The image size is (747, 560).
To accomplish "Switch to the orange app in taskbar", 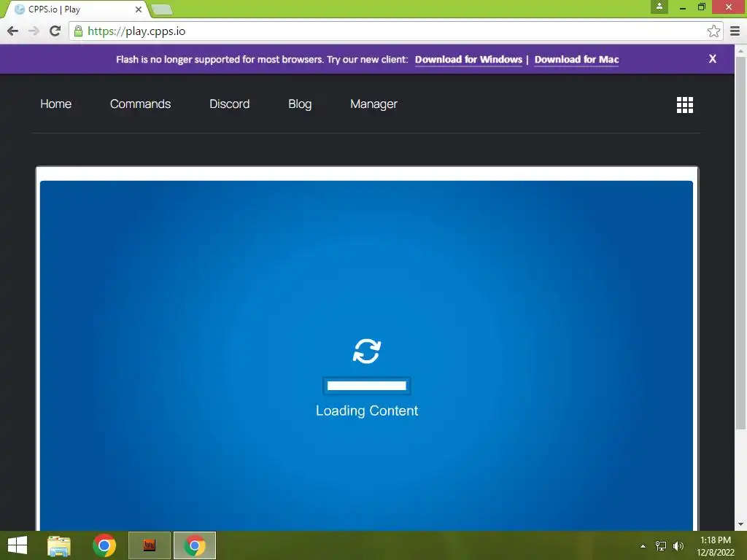I will 149,545.
